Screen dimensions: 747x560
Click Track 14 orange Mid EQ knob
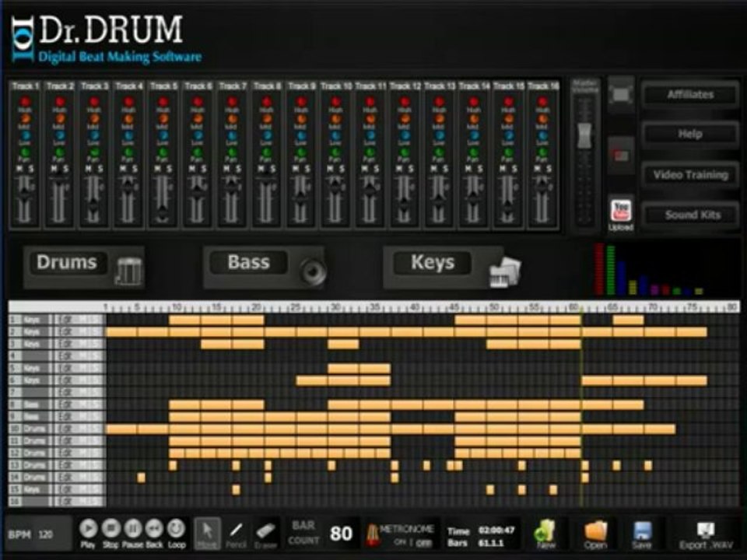[x=474, y=118]
